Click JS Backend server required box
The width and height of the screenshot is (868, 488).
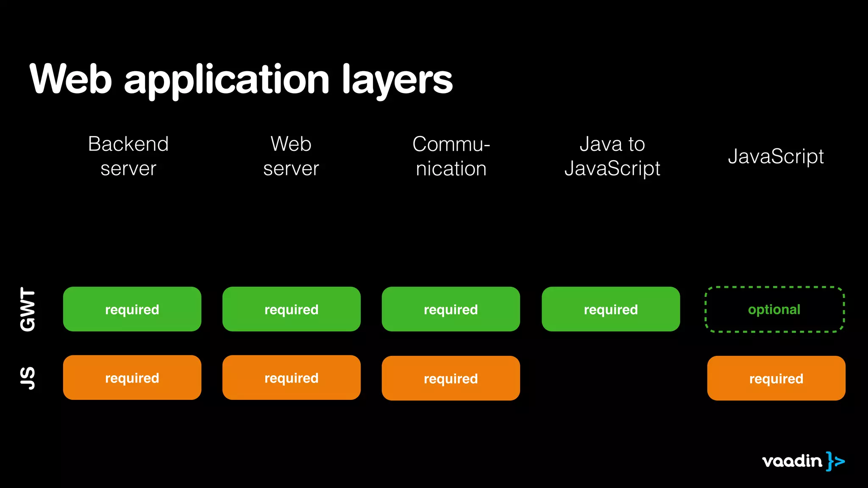132,377
